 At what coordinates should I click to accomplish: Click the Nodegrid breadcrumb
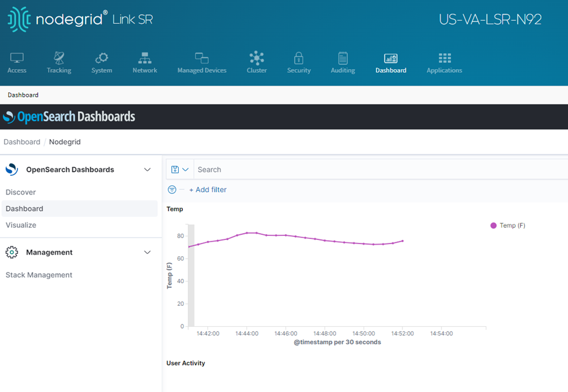(65, 142)
